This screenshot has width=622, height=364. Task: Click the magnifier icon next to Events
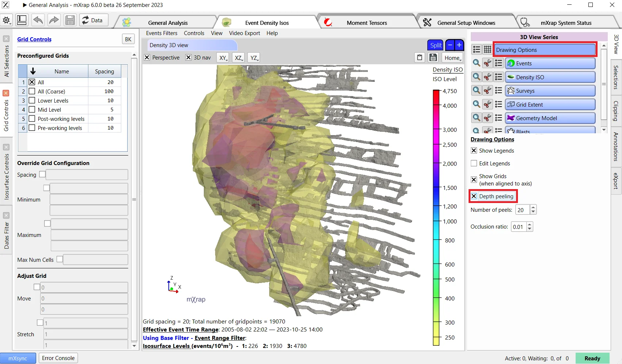click(476, 63)
